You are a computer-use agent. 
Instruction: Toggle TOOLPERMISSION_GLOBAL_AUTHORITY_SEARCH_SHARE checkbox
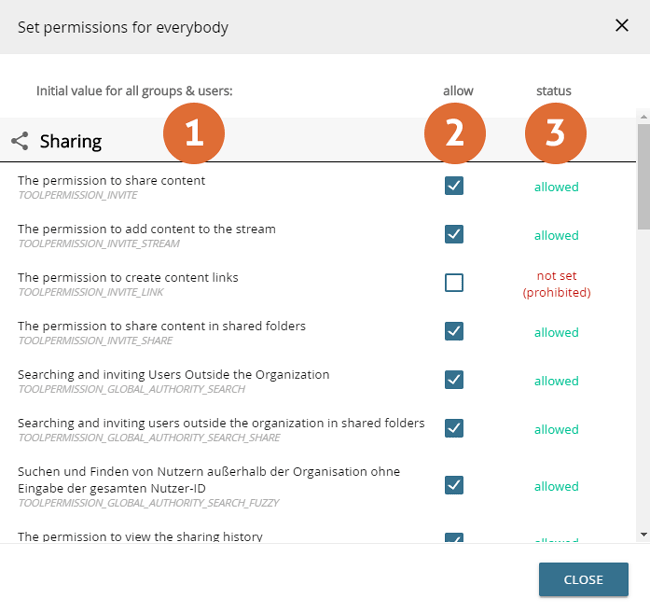pyautogui.click(x=454, y=428)
